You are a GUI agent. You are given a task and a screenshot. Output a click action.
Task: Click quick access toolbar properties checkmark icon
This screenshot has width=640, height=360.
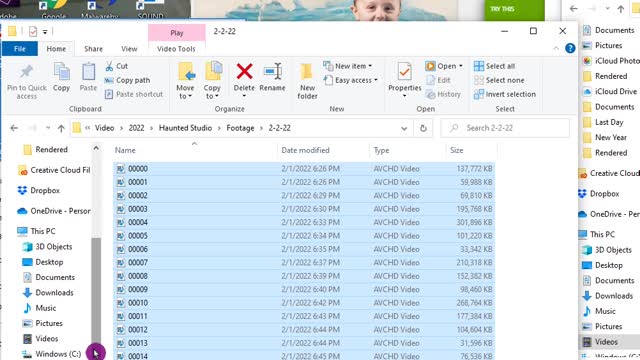point(33,31)
